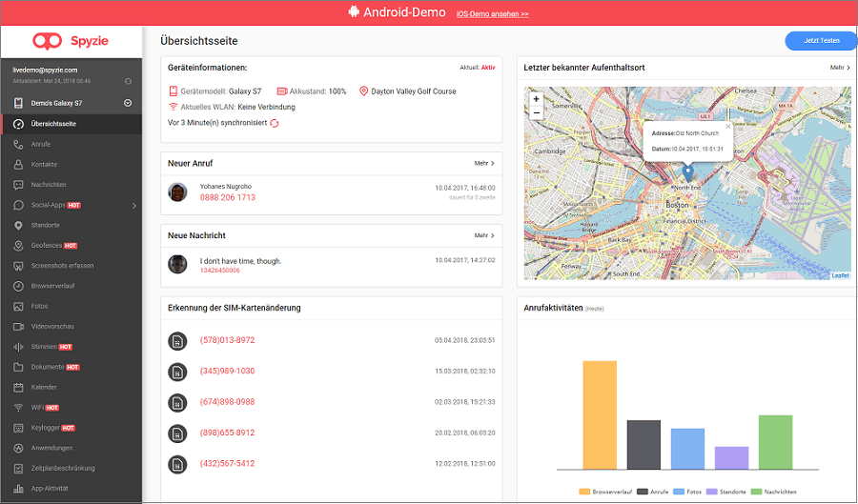Click the Kontakte person icon
Screen dimensions: 858x504
[19, 165]
